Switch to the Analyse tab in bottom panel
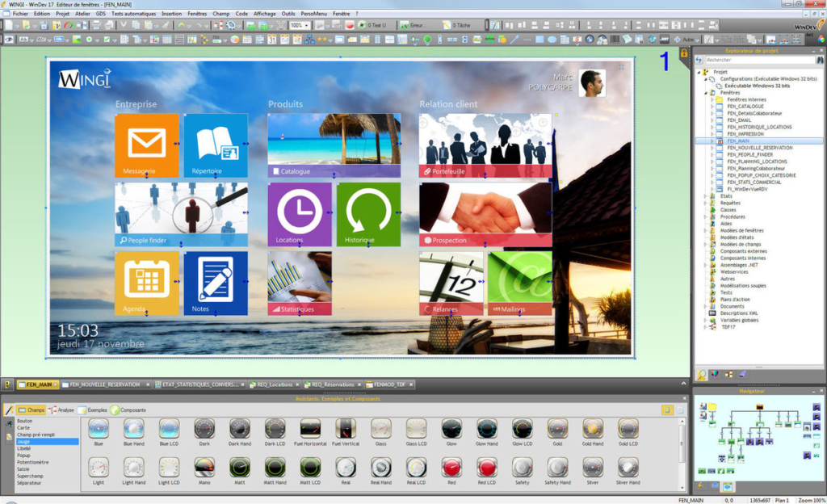Viewport: 827px width, 504px height. point(61,410)
